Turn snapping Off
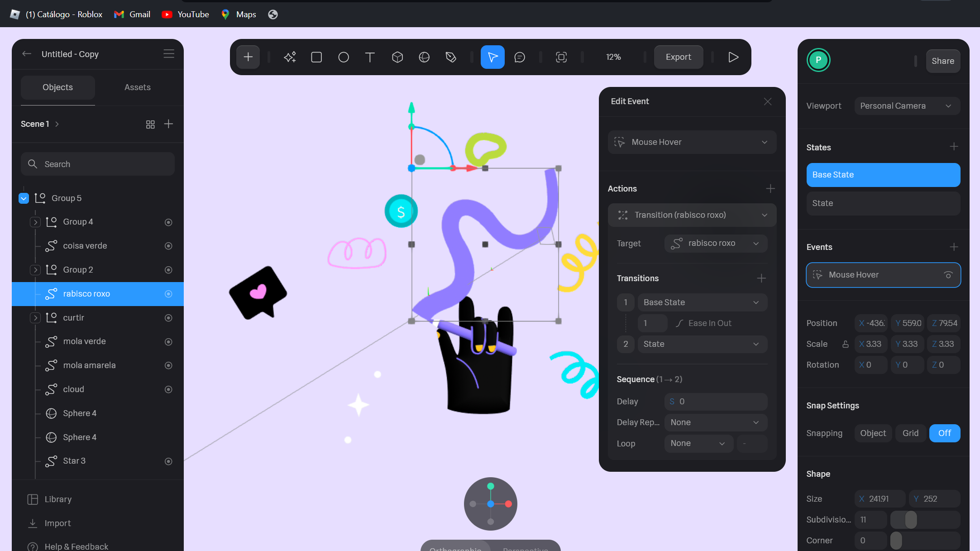The width and height of the screenshot is (980, 551). (x=945, y=433)
